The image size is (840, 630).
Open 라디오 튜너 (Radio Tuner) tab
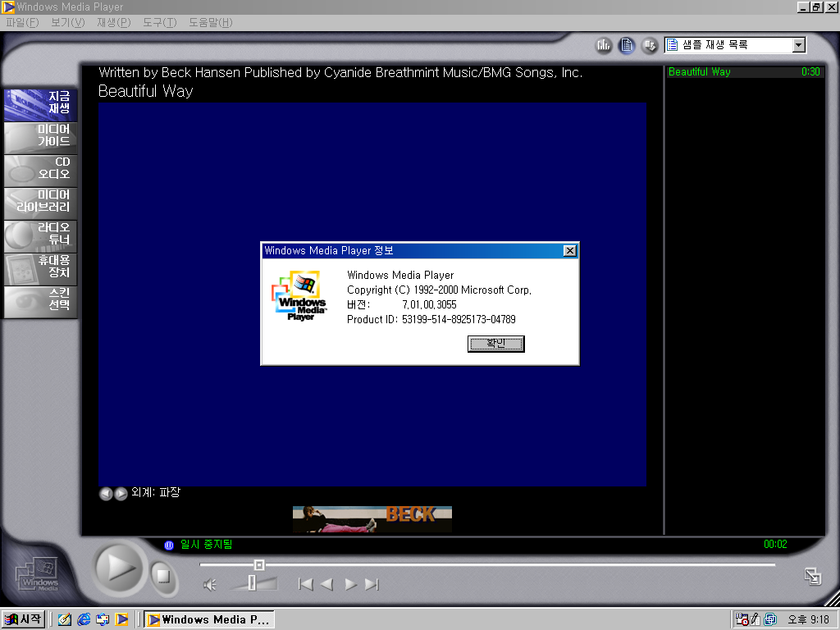[41, 235]
